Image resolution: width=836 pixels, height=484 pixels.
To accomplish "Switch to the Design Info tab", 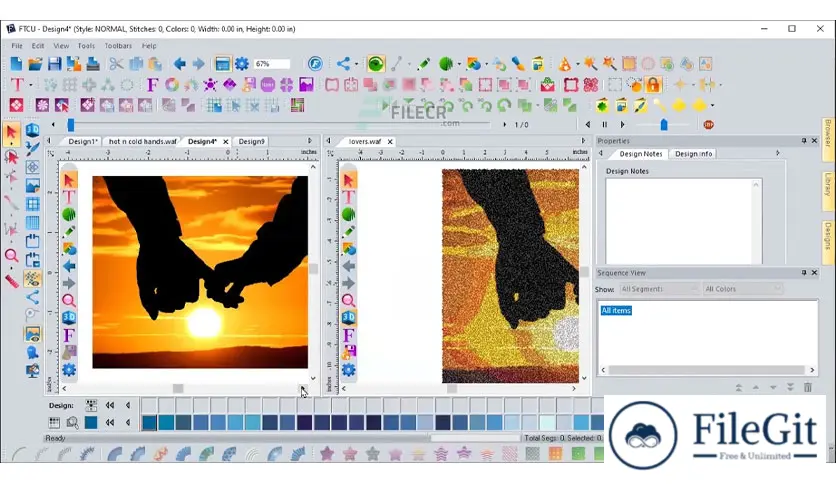I will pos(693,154).
